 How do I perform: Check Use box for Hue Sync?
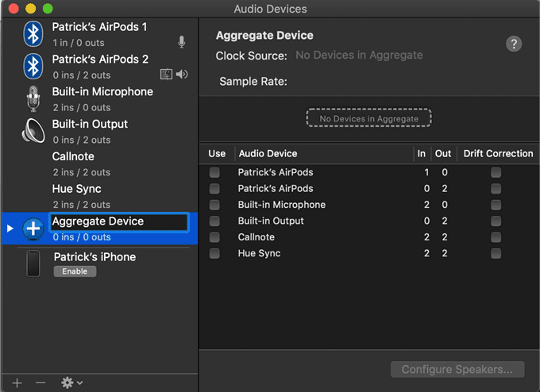214,253
